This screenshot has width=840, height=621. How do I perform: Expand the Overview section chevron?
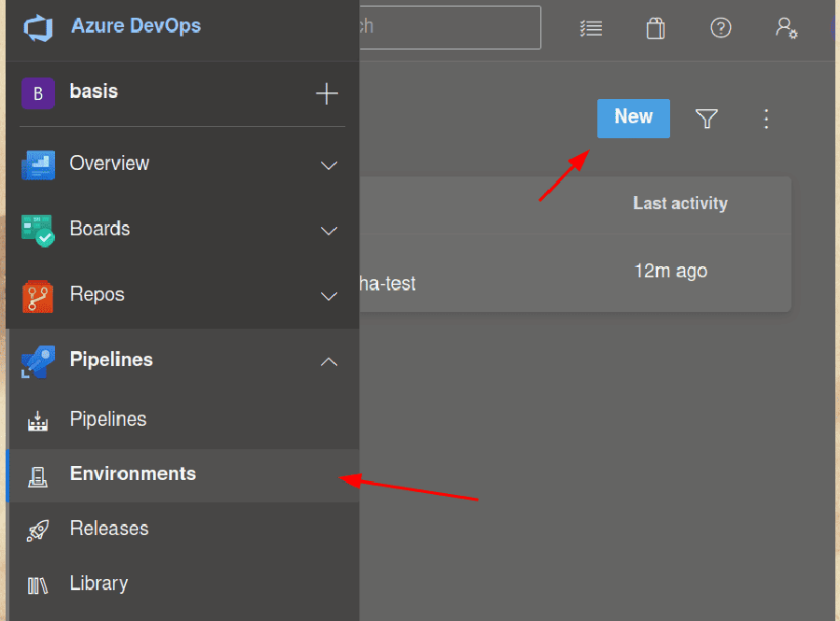pos(329,165)
